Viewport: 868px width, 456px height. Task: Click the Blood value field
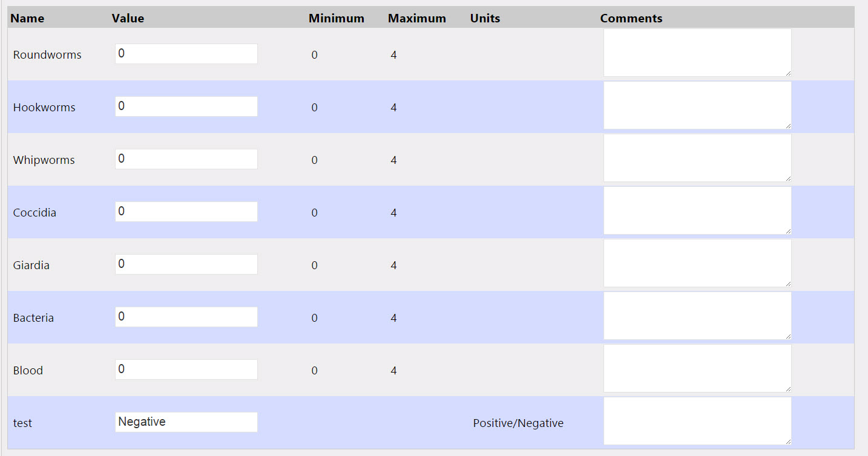point(186,370)
